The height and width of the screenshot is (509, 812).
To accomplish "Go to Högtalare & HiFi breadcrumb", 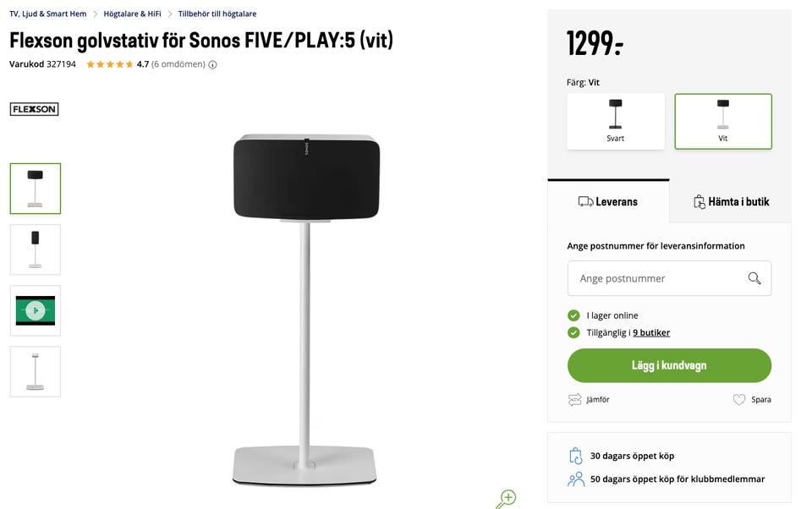I will [132, 14].
